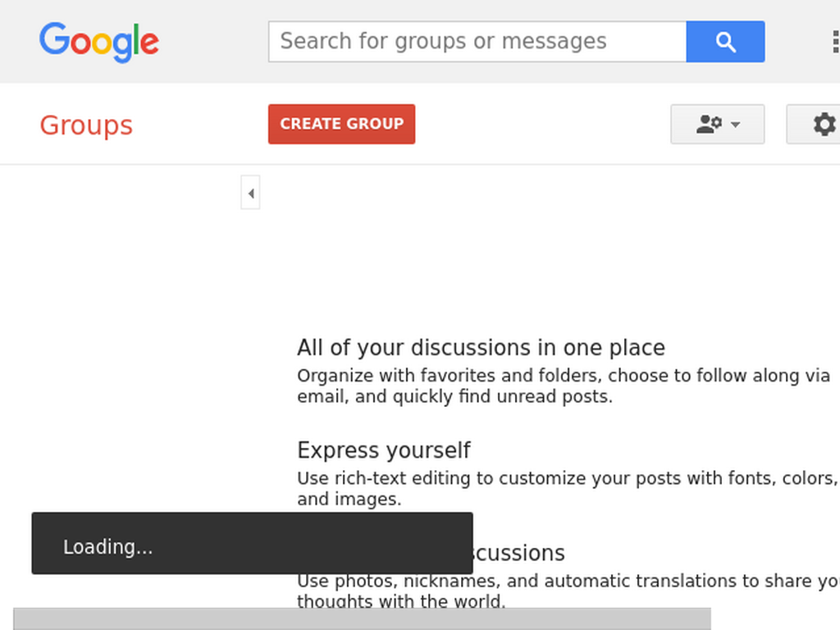The image size is (840, 630).
Task: Click the word 'Loading...' in the toast
Action: [107, 547]
